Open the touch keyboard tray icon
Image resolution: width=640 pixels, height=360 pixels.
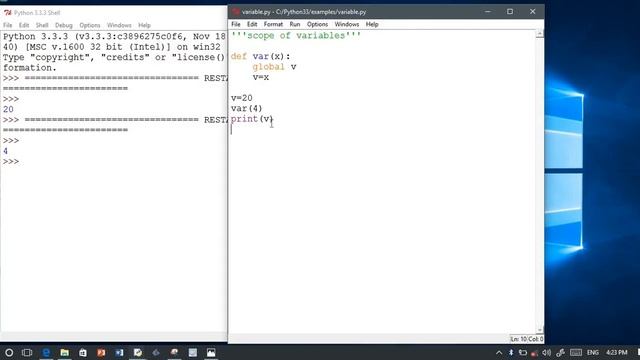click(x=576, y=353)
